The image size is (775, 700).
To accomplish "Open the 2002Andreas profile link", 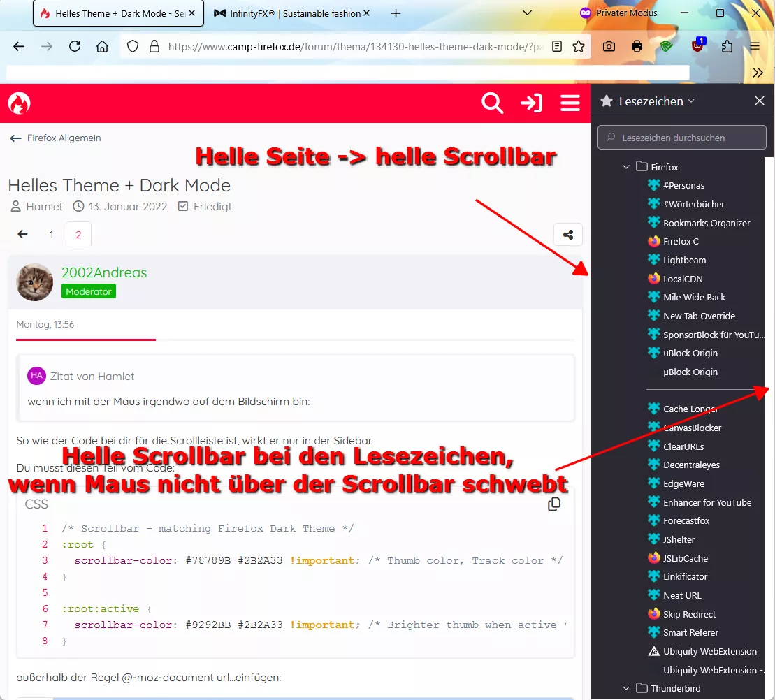I will point(104,272).
